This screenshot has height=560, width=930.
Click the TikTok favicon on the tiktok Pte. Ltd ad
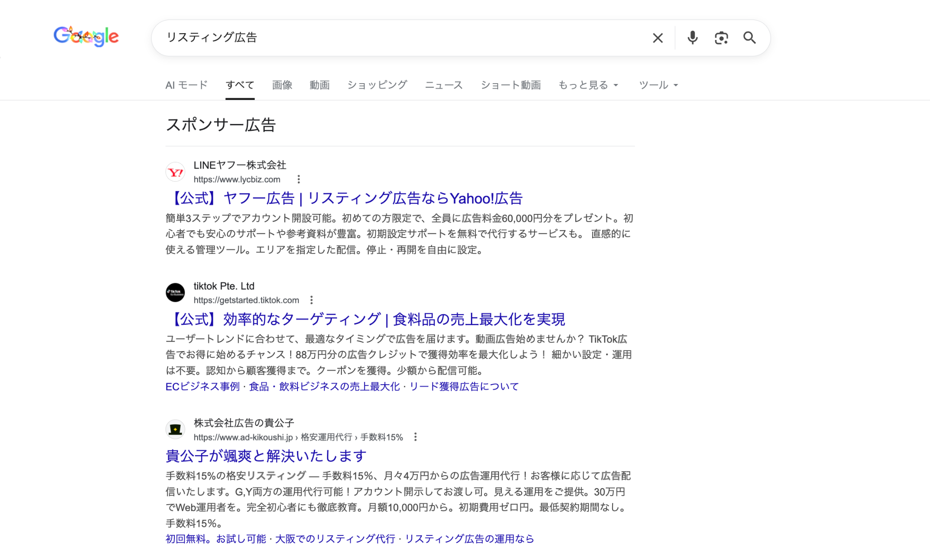tap(176, 292)
